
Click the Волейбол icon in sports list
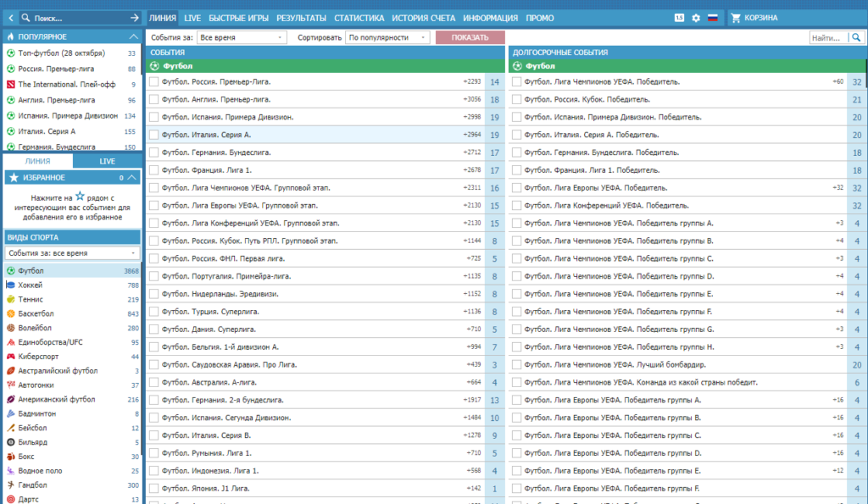10,328
